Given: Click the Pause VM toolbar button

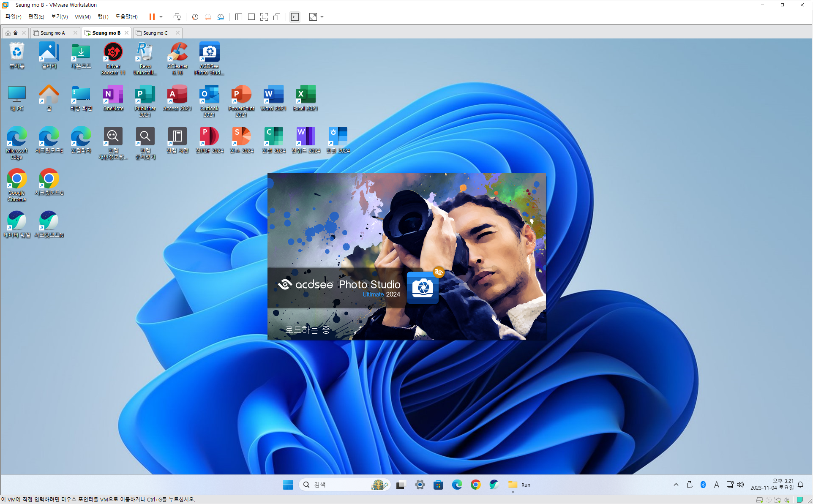Looking at the screenshot, I should point(152,17).
